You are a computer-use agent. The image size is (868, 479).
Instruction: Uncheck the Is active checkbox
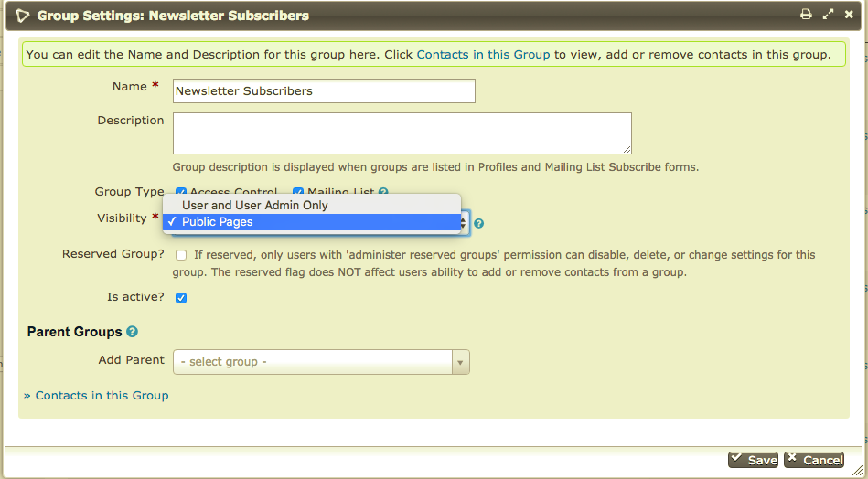click(181, 298)
